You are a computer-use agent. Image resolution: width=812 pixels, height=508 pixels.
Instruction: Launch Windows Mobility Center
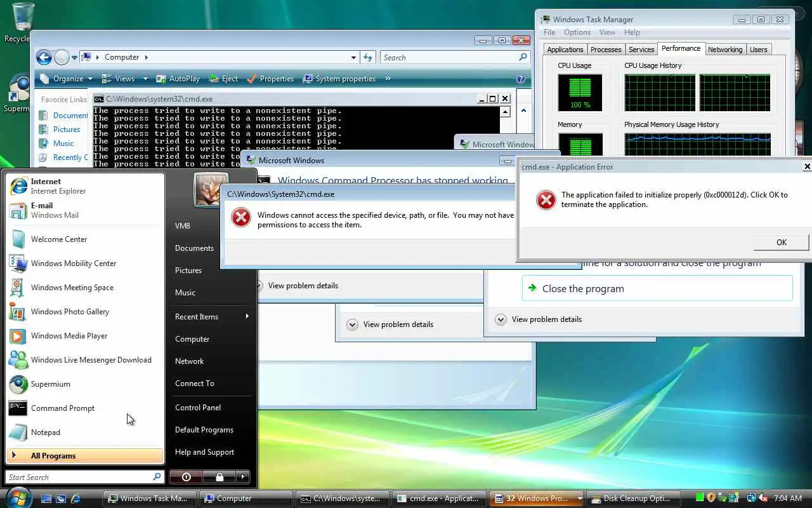(85, 264)
